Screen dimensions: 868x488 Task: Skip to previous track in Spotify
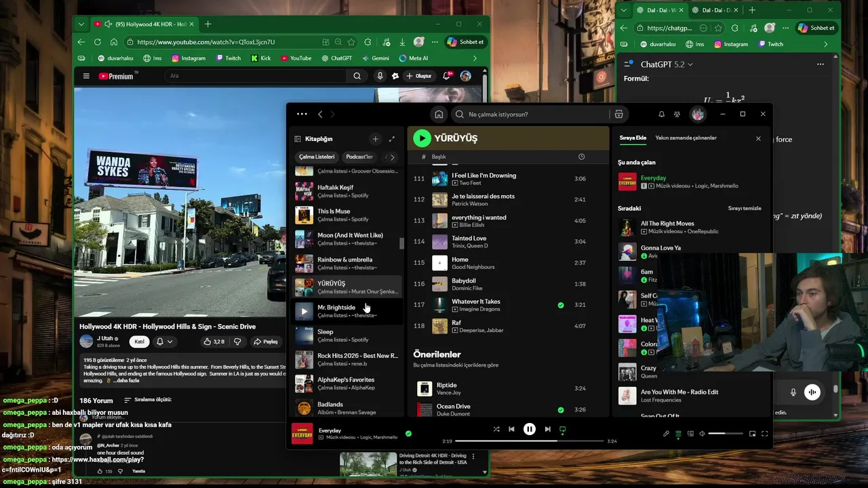point(511,429)
